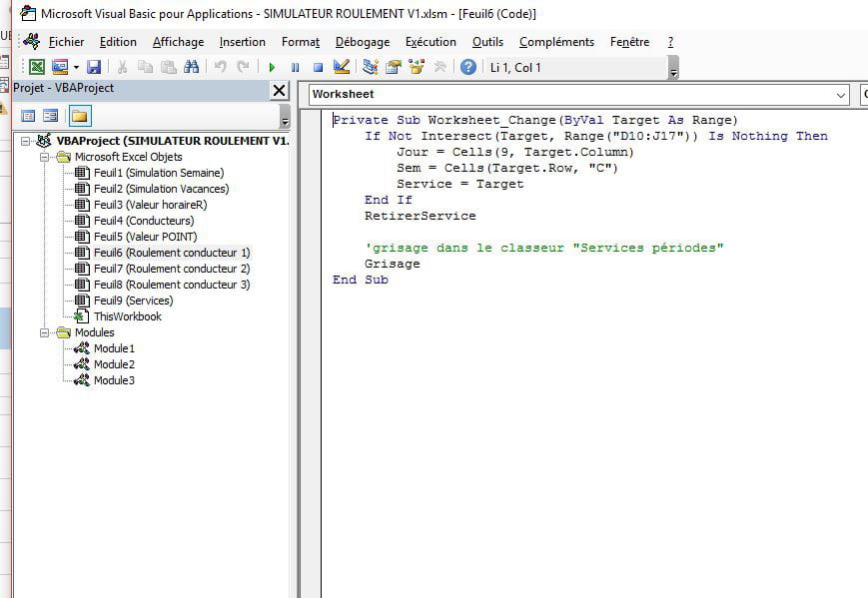This screenshot has width=868, height=598.
Task: Select Feuil3 (Valeur horaireR) sheet
Action: pos(150,206)
